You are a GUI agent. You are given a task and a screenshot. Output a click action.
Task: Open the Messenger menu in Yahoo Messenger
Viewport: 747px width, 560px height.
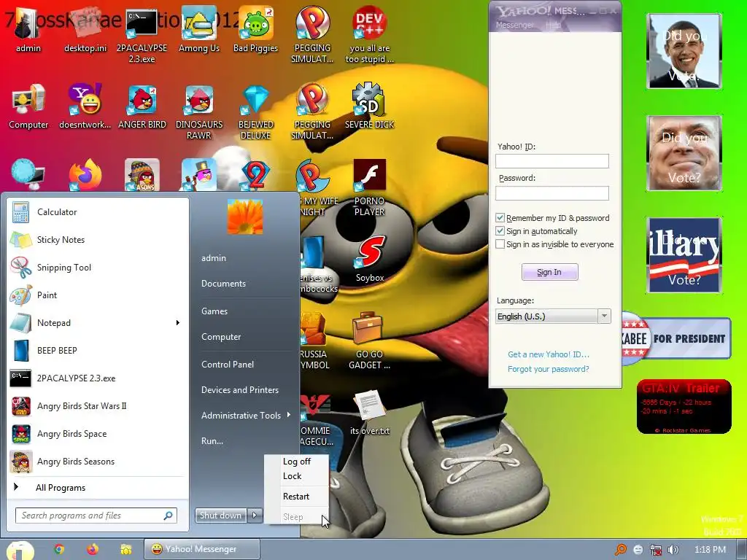(514, 25)
